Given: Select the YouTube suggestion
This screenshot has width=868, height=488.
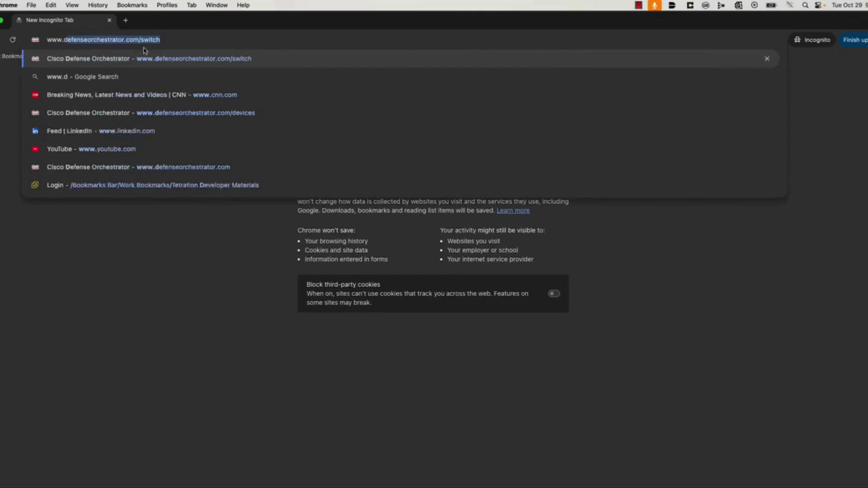Looking at the screenshot, I should pyautogui.click(x=400, y=149).
